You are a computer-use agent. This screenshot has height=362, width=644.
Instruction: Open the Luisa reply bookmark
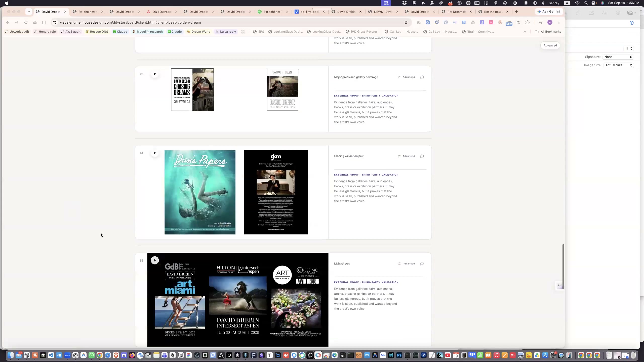point(226,32)
